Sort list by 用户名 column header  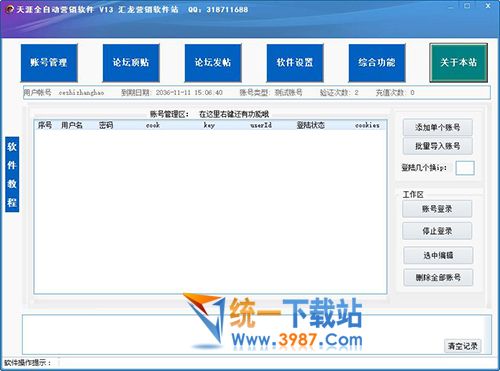coord(72,125)
